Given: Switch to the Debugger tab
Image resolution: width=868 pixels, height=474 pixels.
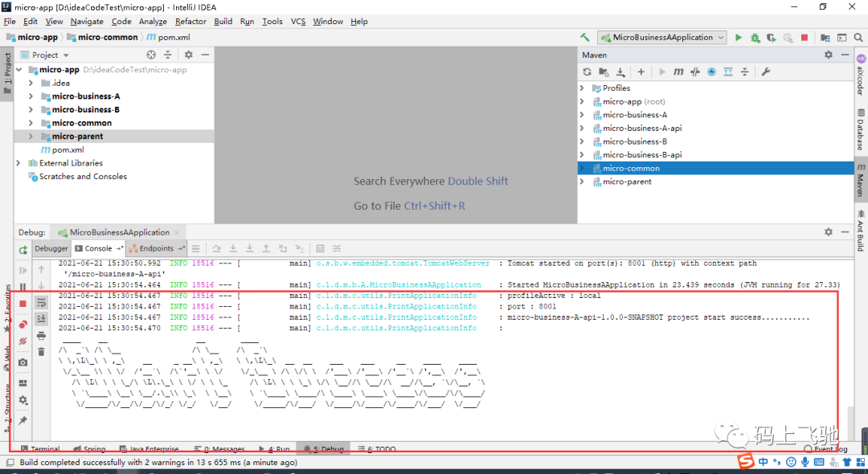Looking at the screenshot, I should coord(51,248).
